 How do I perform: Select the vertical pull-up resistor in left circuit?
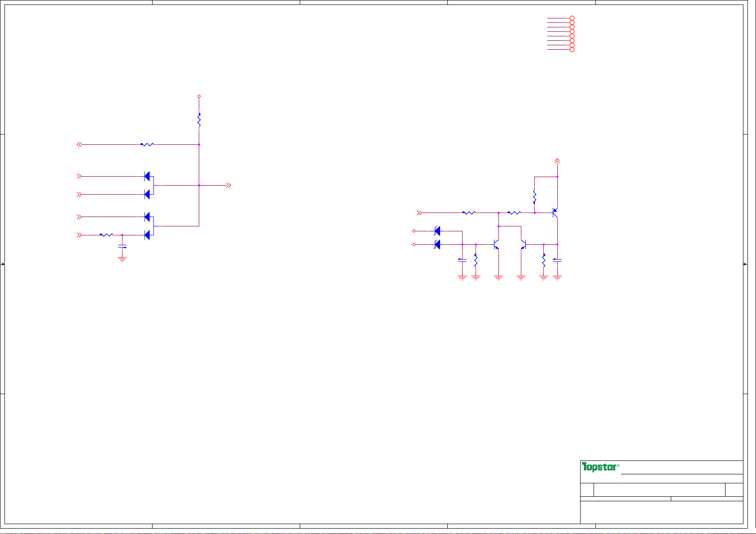(x=199, y=120)
